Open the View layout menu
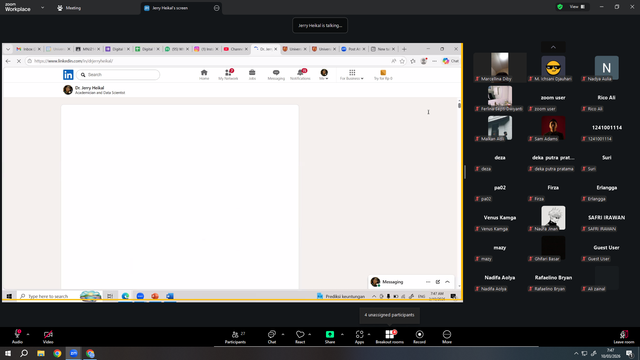Screen dimensions: 640x360 (577, 7)
